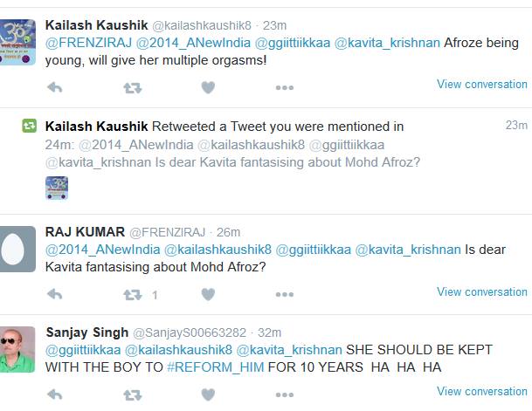
Task: Click the green retweet notification icon
Action: point(30,127)
